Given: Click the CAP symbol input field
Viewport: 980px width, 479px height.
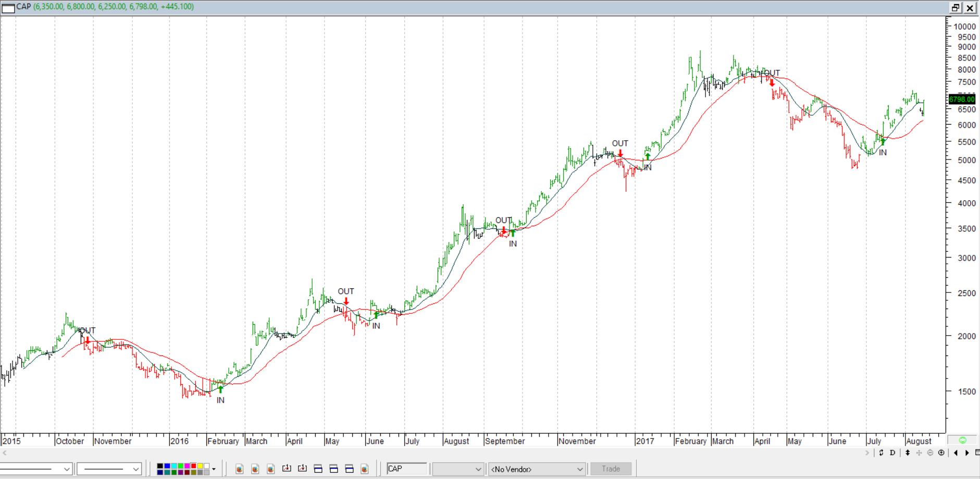Looking at the screenshot, I should pos(406,469).
